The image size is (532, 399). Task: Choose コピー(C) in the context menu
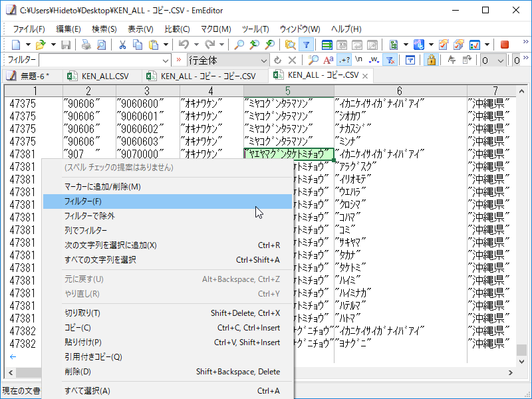[168, 328]
